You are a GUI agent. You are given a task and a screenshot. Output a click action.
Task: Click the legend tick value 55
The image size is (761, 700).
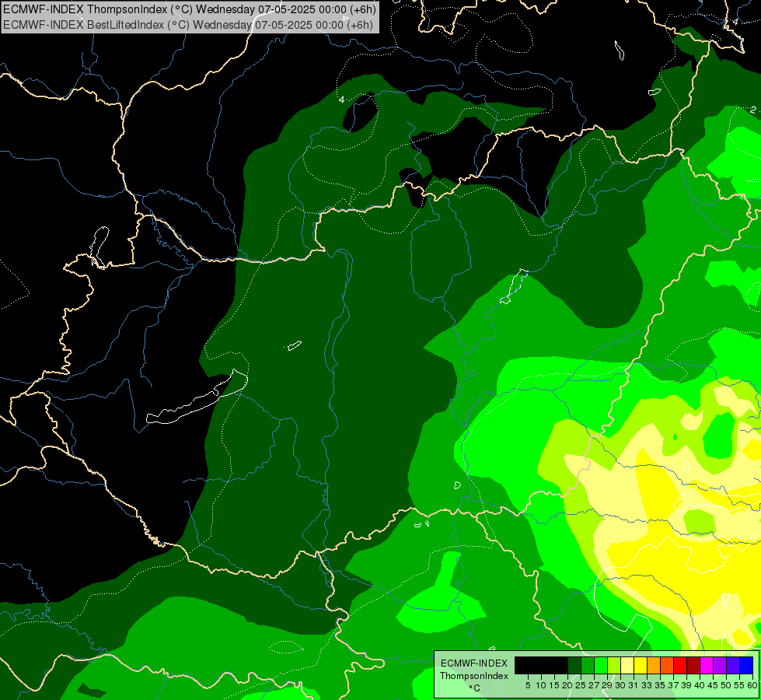pos(739,685)
